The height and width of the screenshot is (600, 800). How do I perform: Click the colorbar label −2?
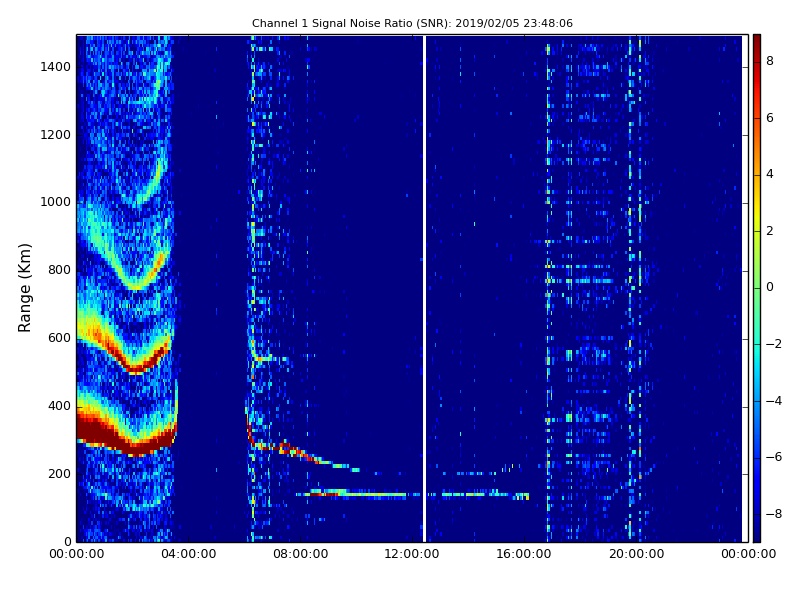pos(774,344)
